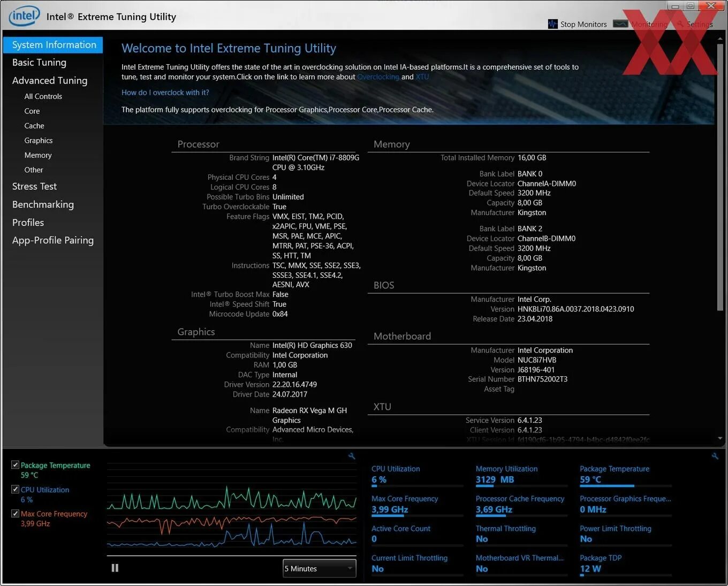Open monitor tiles settings wrench icon
The image size is (728, 586).
coord(715,456)
